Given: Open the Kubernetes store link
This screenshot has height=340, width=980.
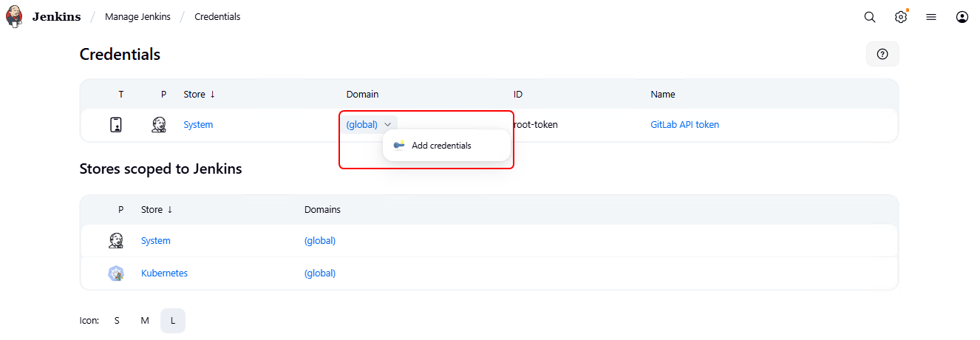Looking at the screenshot, I should point(164,273).
